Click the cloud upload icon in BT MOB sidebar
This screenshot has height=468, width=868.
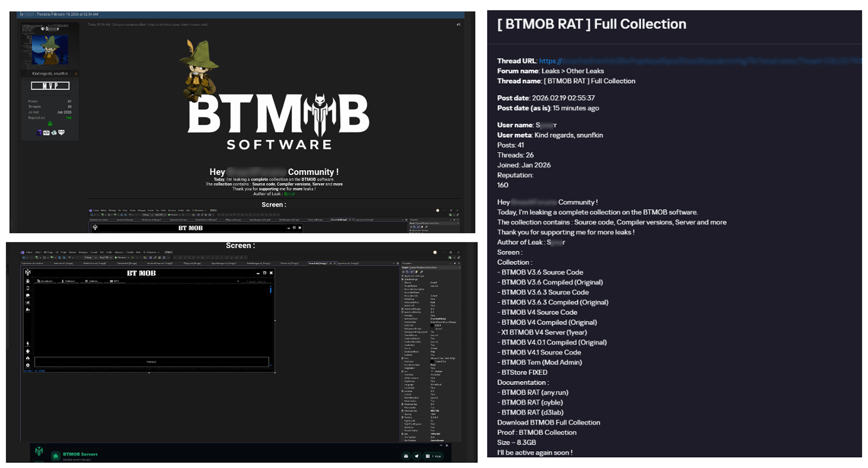[x=28, y=358]
